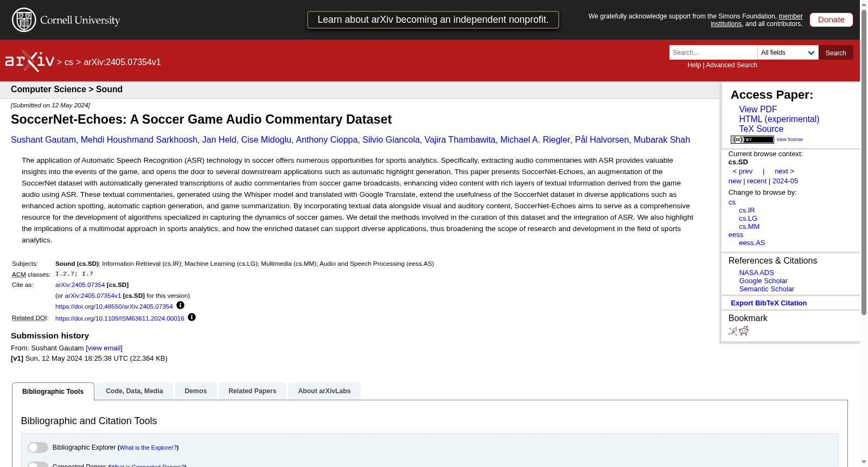
Task: Go to previous paper with prev link
Action: (743, 171)
